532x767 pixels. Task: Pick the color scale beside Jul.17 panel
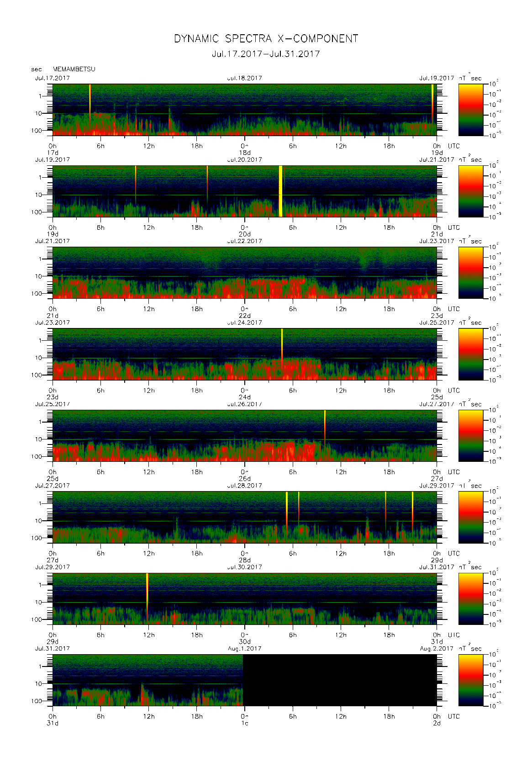coord(471,110)
